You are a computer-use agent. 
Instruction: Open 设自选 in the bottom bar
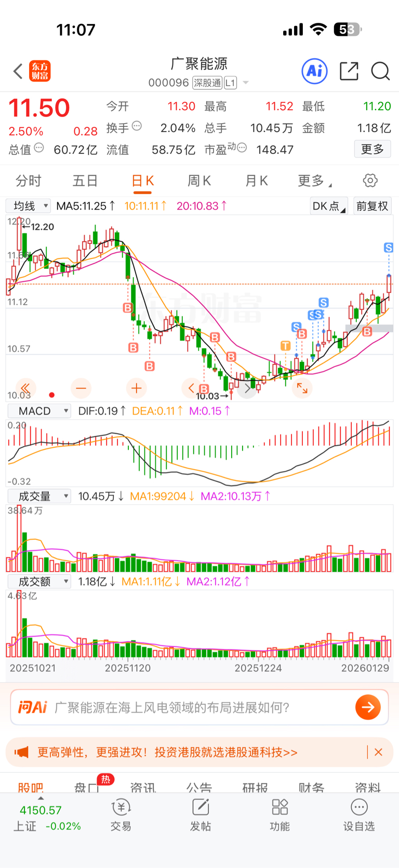click(x=358, y=815)
